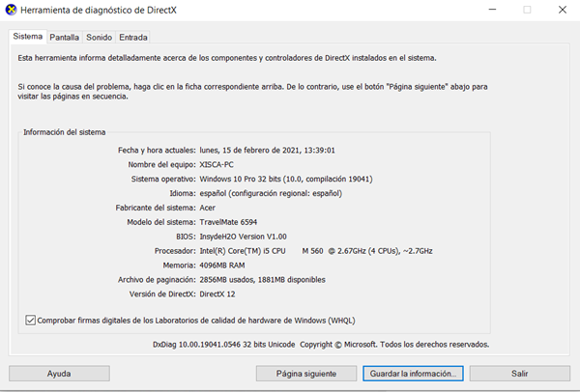This screenshot has height=392, width=580.
Task: Minimize the DirectX diagnostic window
Action: [x=492, y=10]
